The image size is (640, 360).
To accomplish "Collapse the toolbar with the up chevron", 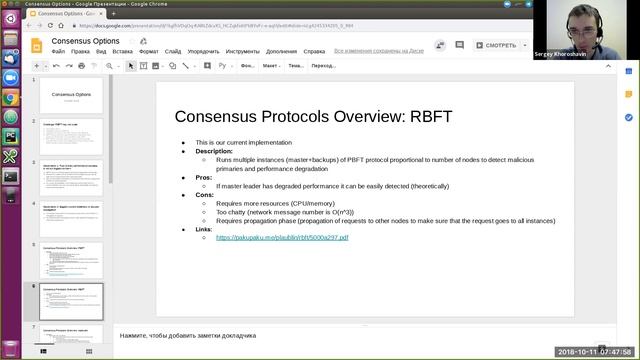I will [608, 66].
